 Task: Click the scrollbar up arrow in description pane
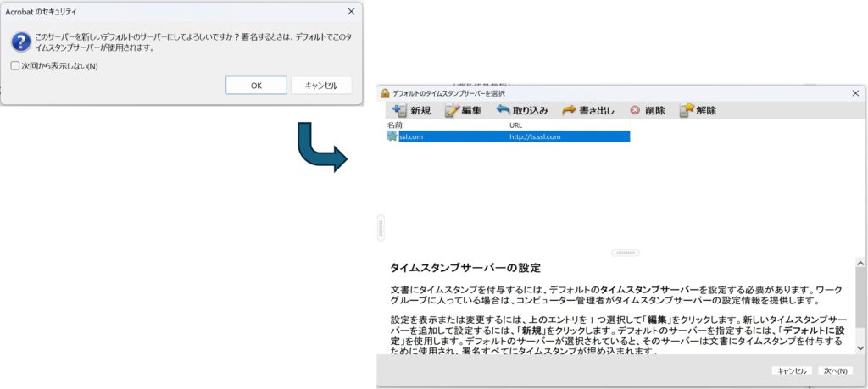tap(860, 264)
